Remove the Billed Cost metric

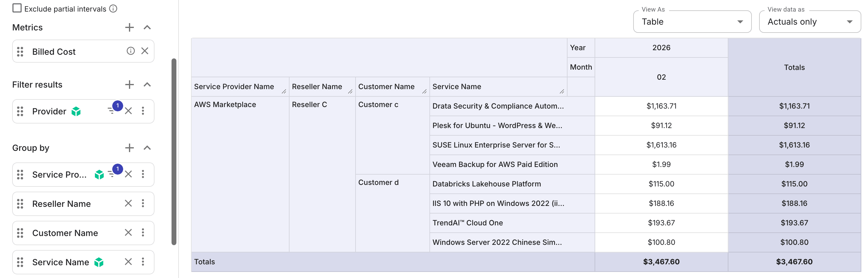pyautogui.click(x=145, y=50)
